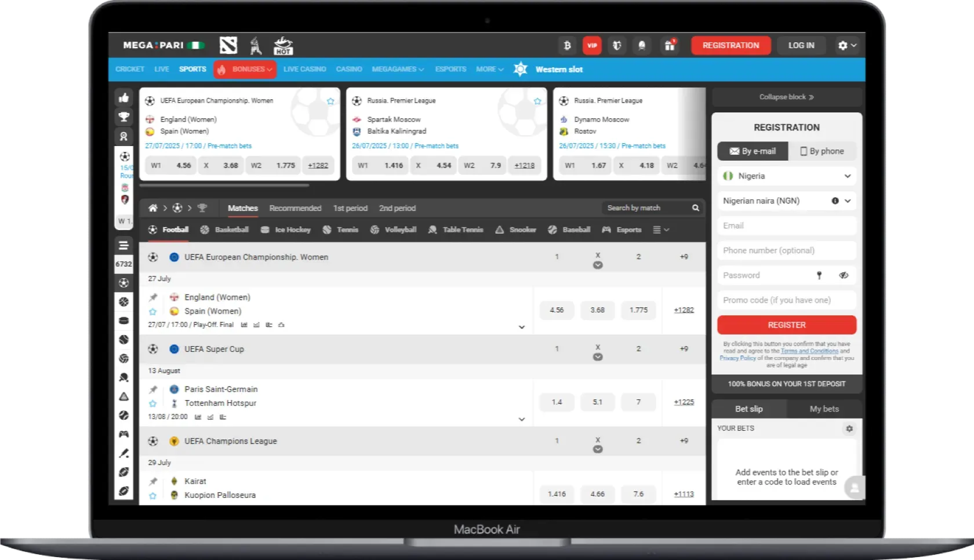Open the red VIP badge

coord(592,45)
